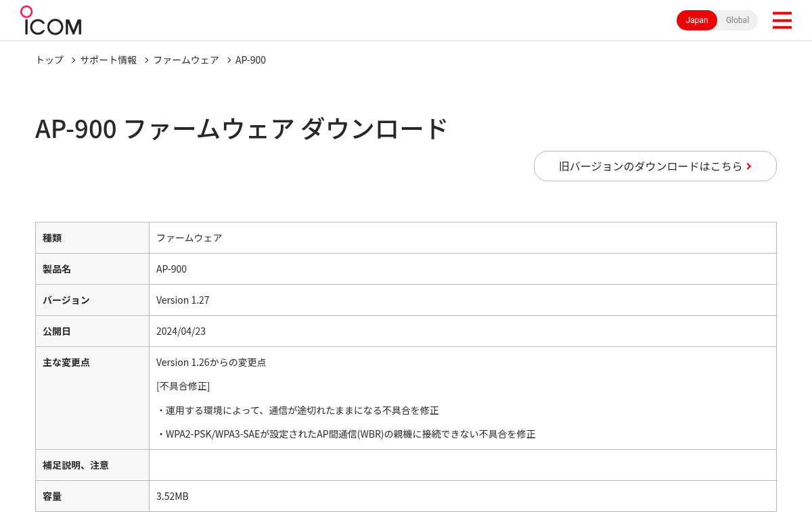This screenshot has width=812, height=512.
Task: Click red chevron in old version button
Action: pos(749,166)
